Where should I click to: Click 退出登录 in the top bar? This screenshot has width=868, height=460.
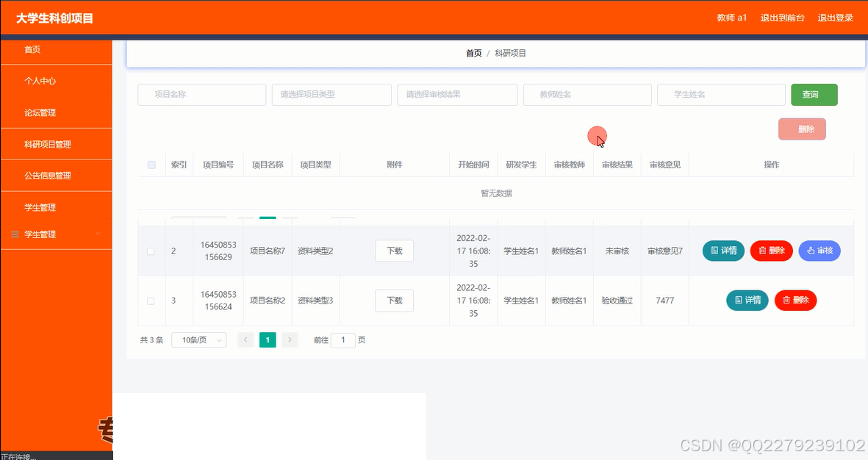[x=836, y=17]
